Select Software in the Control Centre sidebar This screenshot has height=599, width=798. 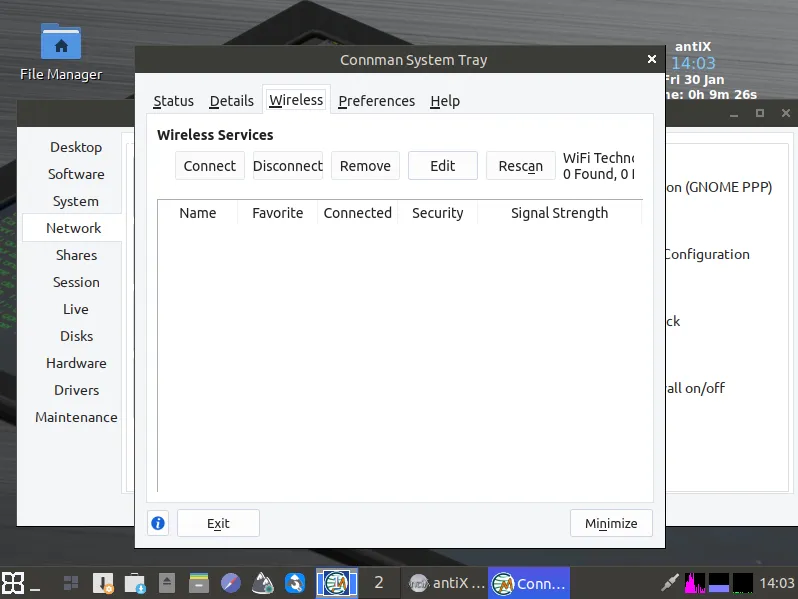tap(76, 174)
